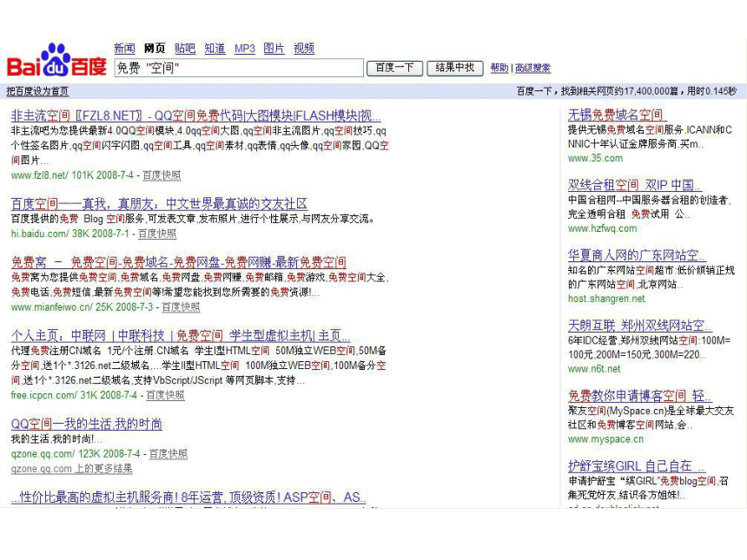
Task: Click the snippet 我的生活,我的时尚!...
Action: tap(56, 439)
